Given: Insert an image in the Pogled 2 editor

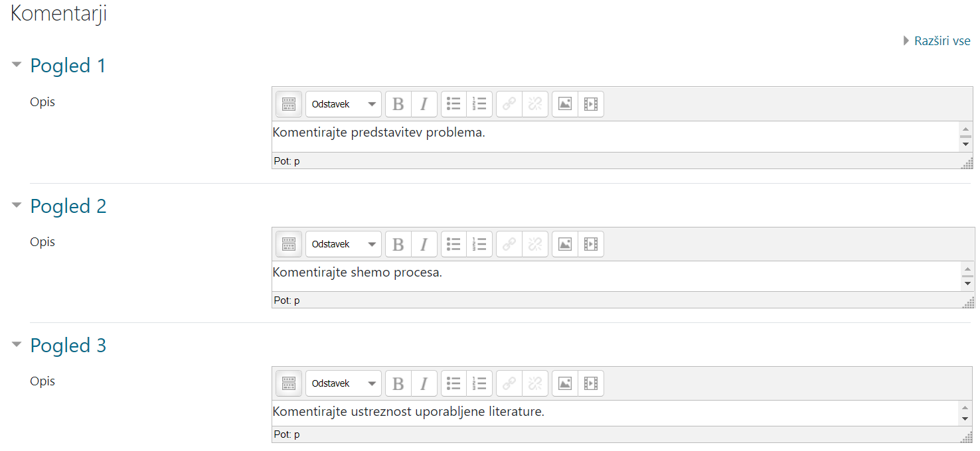Looking at the screenshot, I should [565, 244].
